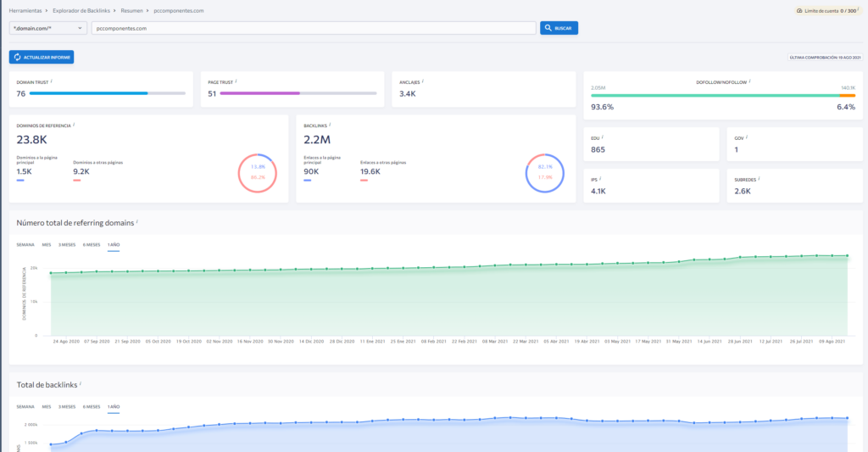Screen dimensions: 868x452
Task: Click the 865 EDU value
Action: 598,149
